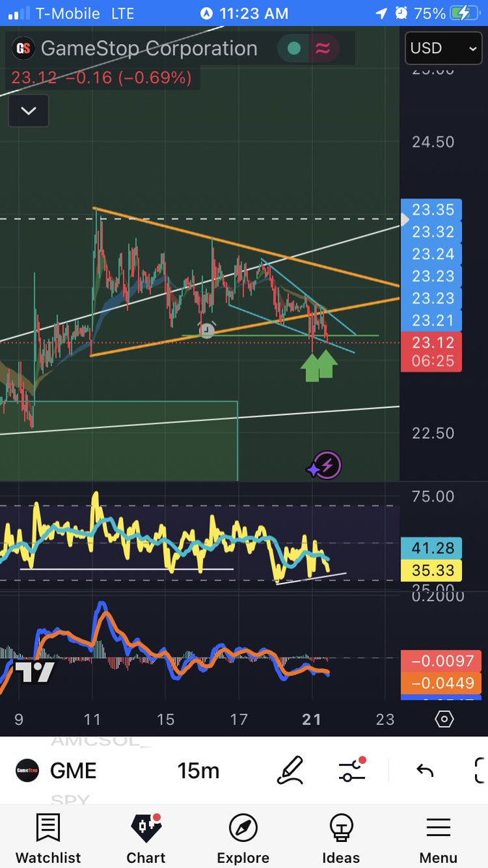Open the purple lightning bolt event marker

pyautogui.click(x=326, y=465)
